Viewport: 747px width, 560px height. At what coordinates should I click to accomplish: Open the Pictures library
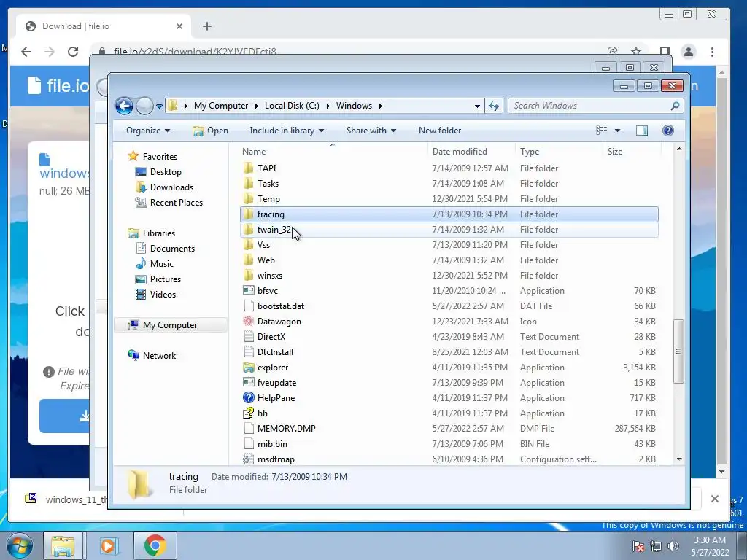pos(166,279)
